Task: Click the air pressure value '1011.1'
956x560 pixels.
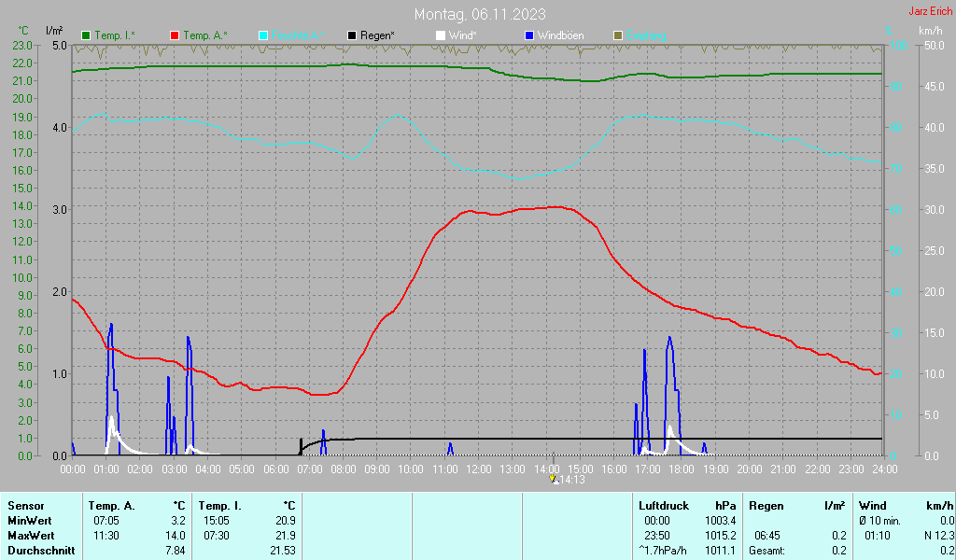Action: [x=721, y=551]
